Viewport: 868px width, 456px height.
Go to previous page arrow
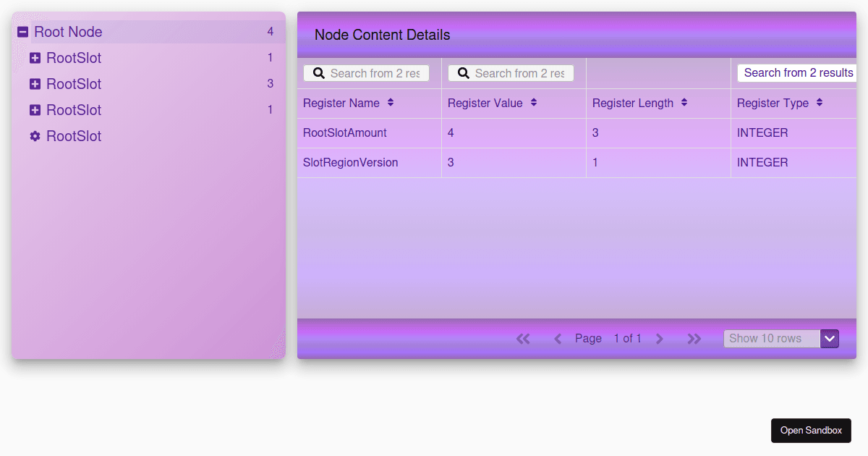[558, 339]
